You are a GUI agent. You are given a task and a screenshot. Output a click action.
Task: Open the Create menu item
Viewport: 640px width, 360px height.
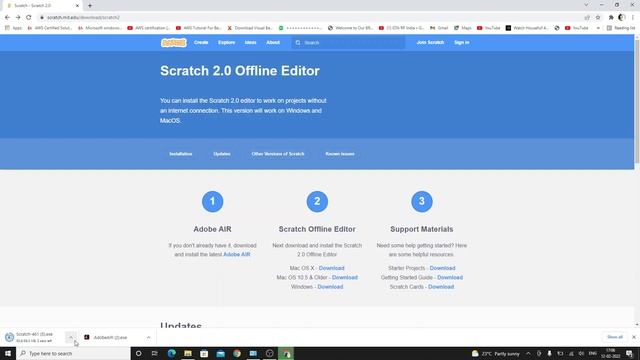(201, 42)
